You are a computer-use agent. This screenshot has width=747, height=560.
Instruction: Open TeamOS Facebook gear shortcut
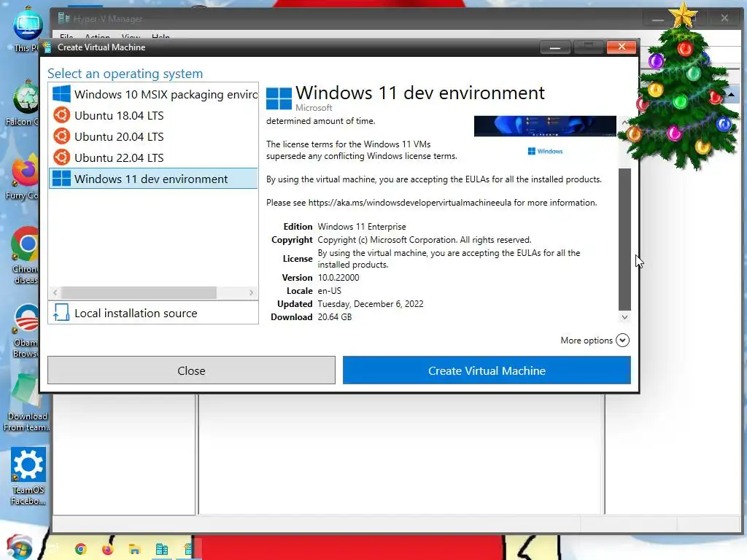click(28, 475)
